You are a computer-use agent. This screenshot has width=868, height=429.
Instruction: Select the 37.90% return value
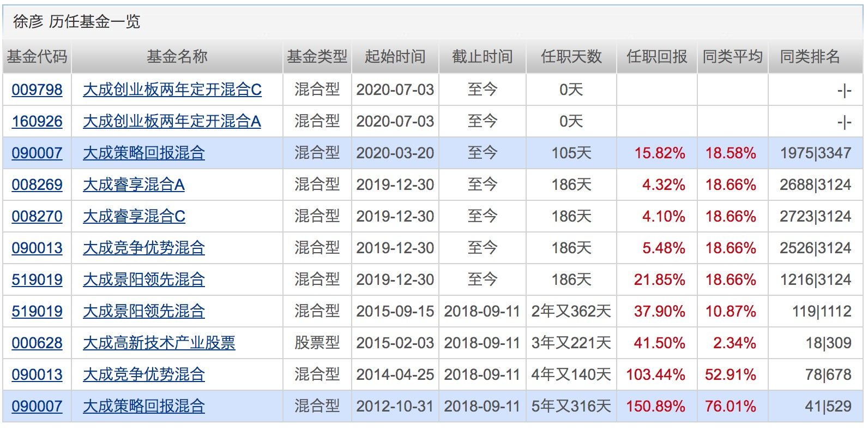pos(660,311)
